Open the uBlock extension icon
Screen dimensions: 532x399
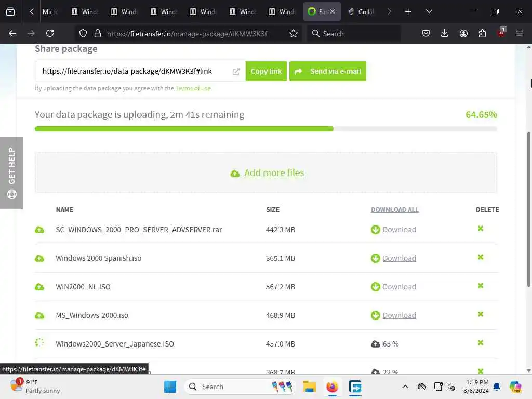tap(501, 33)
